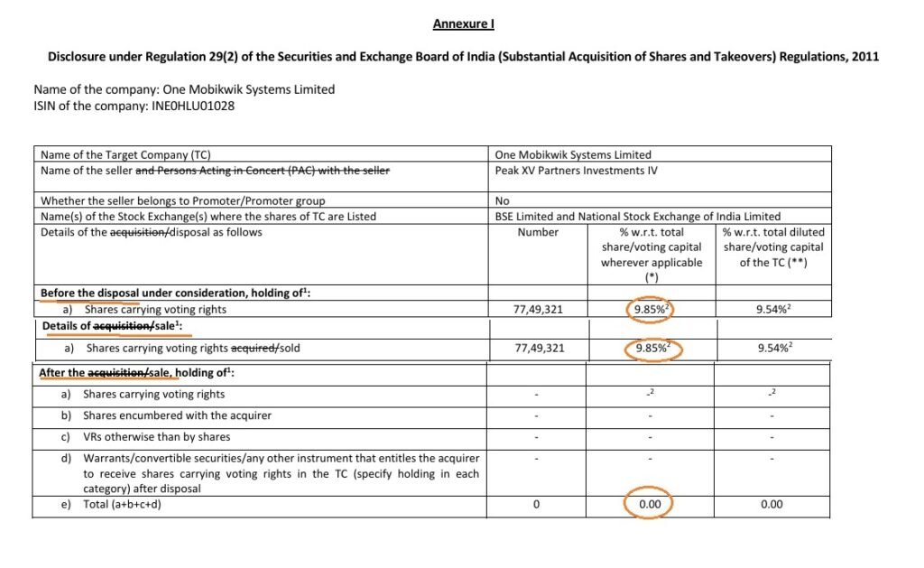Click the ISIN line INE0HLU01028
The height and width of the screenshot is (568, 924).
click(x=134, y=107)
